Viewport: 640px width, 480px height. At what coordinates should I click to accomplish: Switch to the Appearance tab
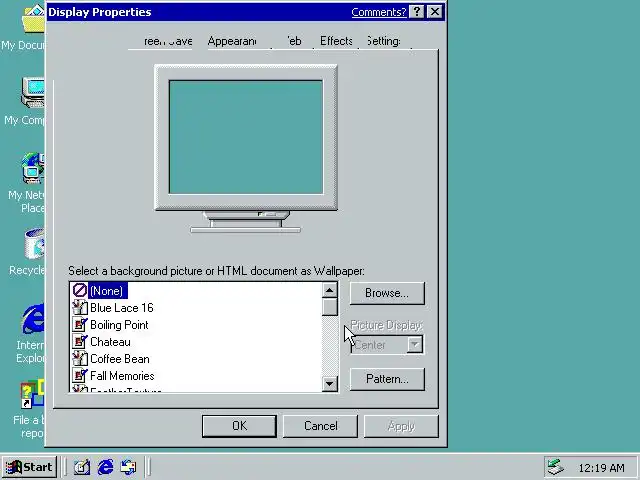pos(232,41)
